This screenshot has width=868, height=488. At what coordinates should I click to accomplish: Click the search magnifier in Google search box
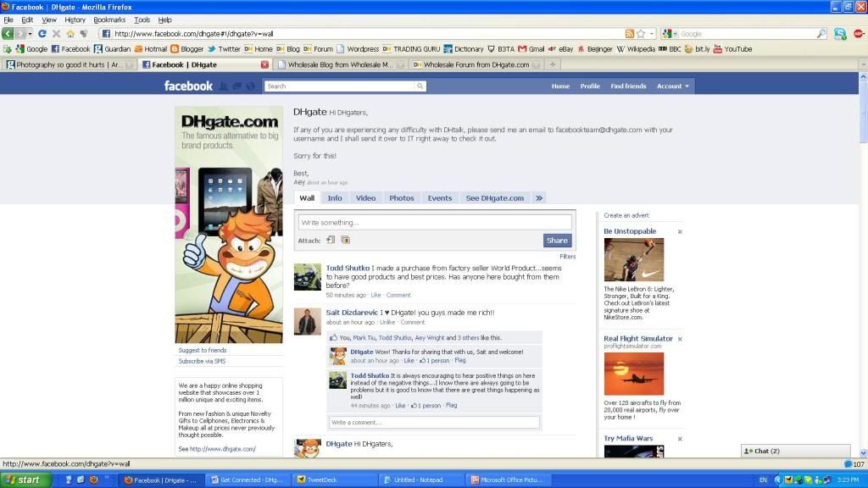pyautogui.click(x=821, y=34)
